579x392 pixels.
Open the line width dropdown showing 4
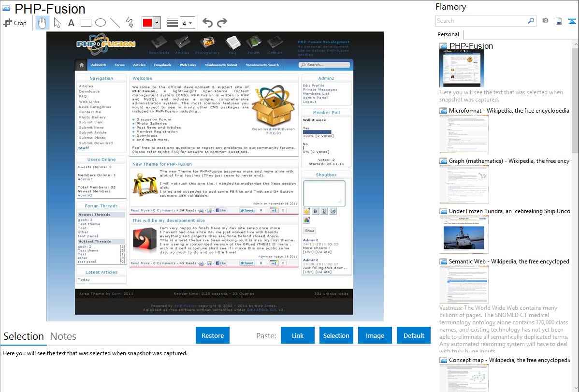click(188, 23)
